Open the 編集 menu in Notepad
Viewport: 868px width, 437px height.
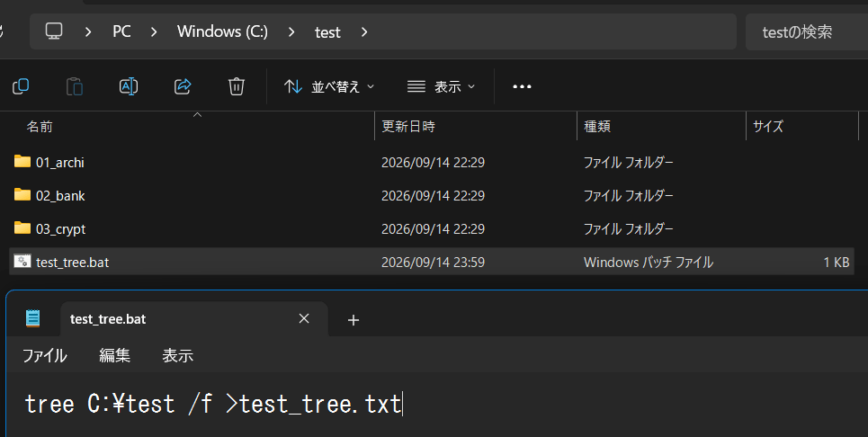pos(114,356)
